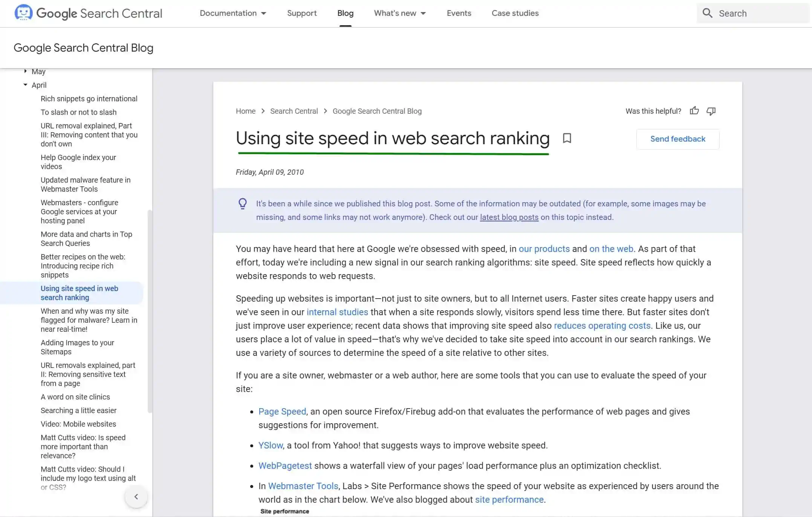Open 'To slash or not to slash'
812x517 pixels.
point(78,112)
